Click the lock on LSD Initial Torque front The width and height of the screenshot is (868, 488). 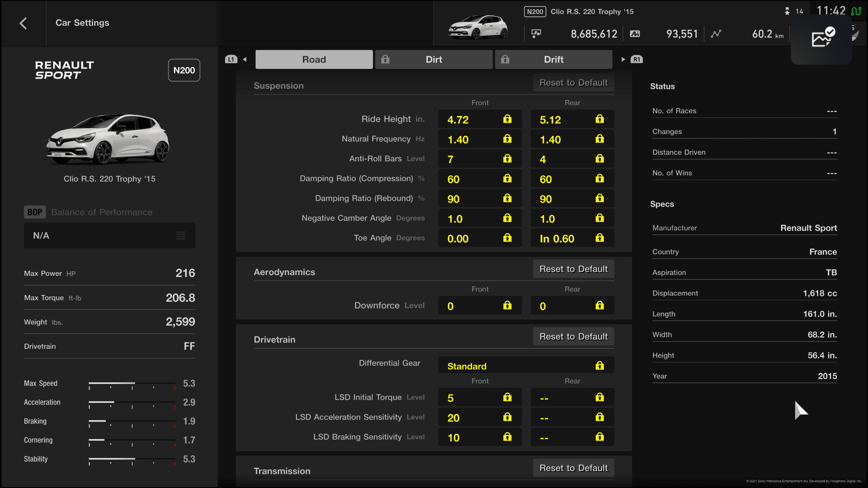(507, 397)
